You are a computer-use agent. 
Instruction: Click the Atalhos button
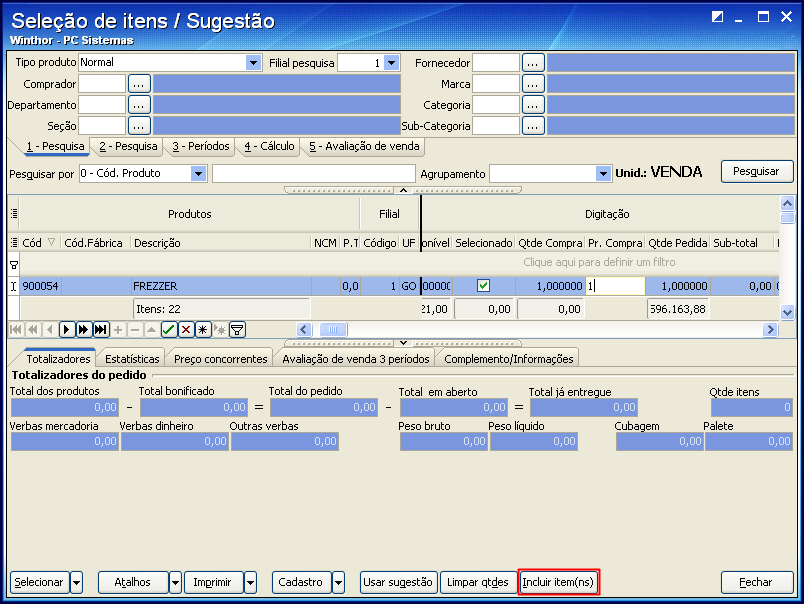(x=133, y=582)
